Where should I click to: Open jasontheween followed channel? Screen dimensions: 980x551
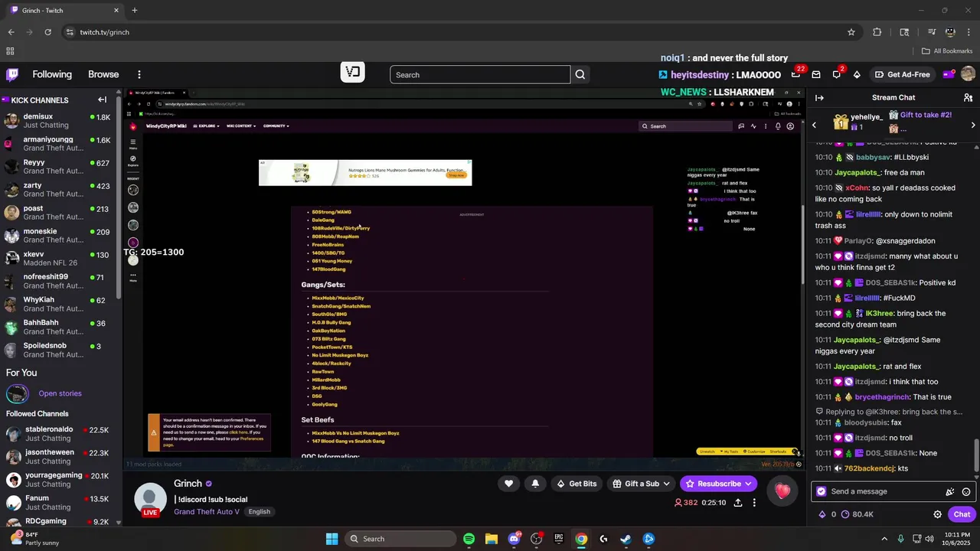click(x=58, y=457)
